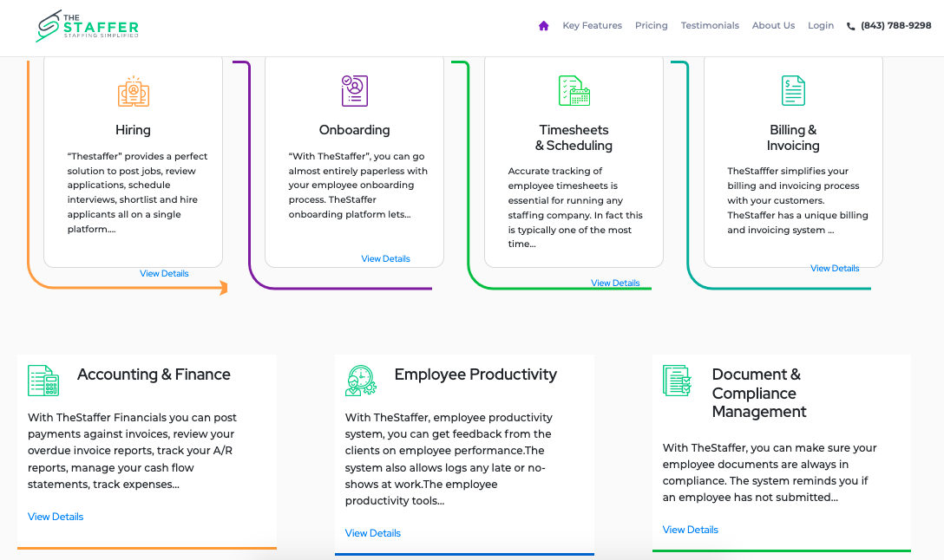
Task: Click the Onboarding card heading
Action: click(355, 130)
